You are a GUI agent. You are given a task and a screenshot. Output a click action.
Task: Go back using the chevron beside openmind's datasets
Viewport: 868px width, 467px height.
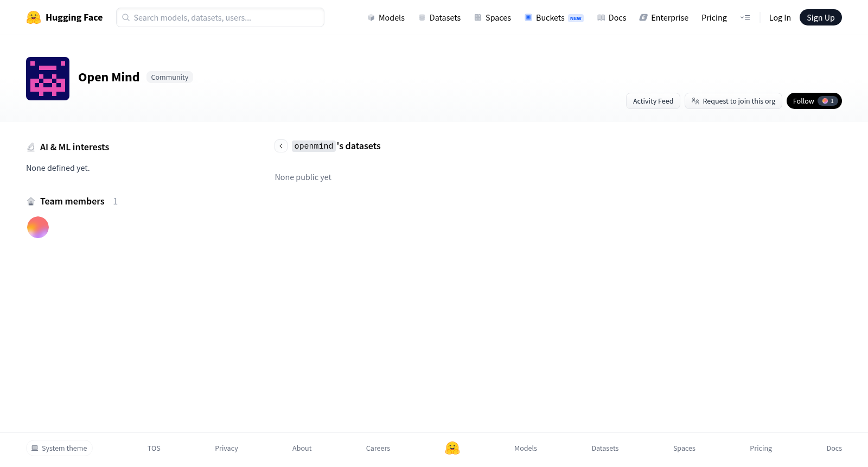(x=281, y=146)
